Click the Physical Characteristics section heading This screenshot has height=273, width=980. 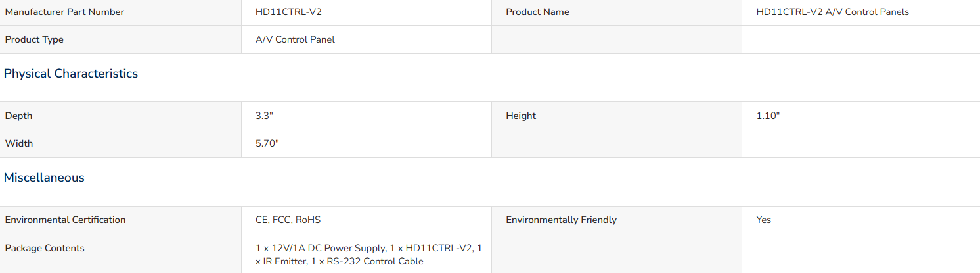pos(71,74)
